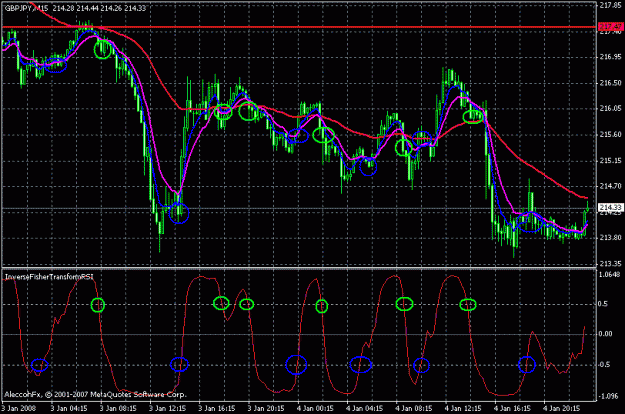Click the 214.70 price scale value
This screenshot has height=414, width=625.
[610, 186]
